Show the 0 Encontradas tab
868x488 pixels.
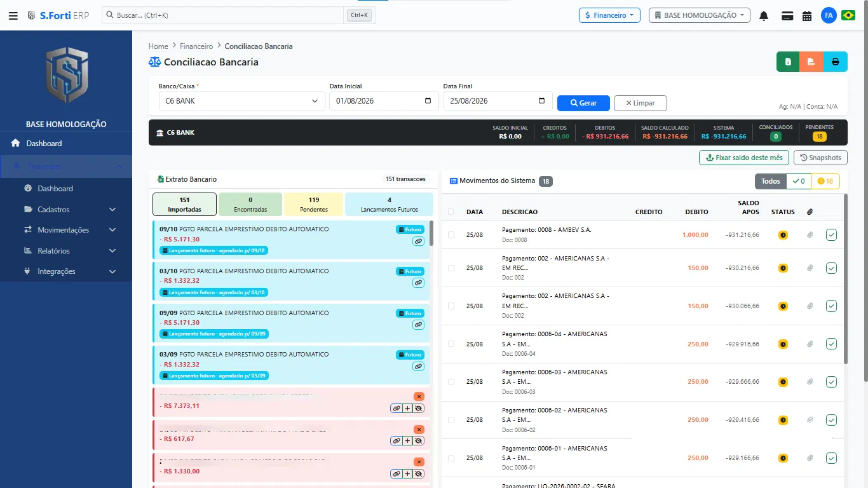250,205
